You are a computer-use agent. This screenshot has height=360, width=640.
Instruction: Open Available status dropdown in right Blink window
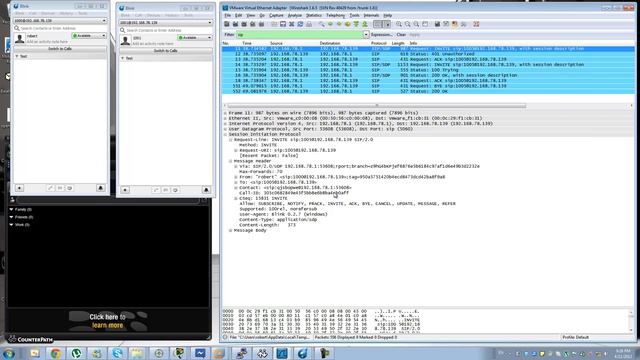click(x=195, y=38)
